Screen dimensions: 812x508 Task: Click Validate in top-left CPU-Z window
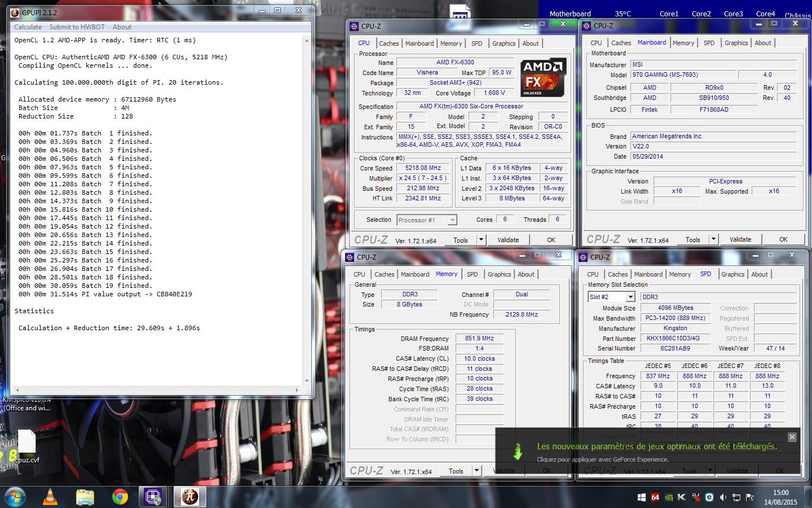tap(508, 240)
